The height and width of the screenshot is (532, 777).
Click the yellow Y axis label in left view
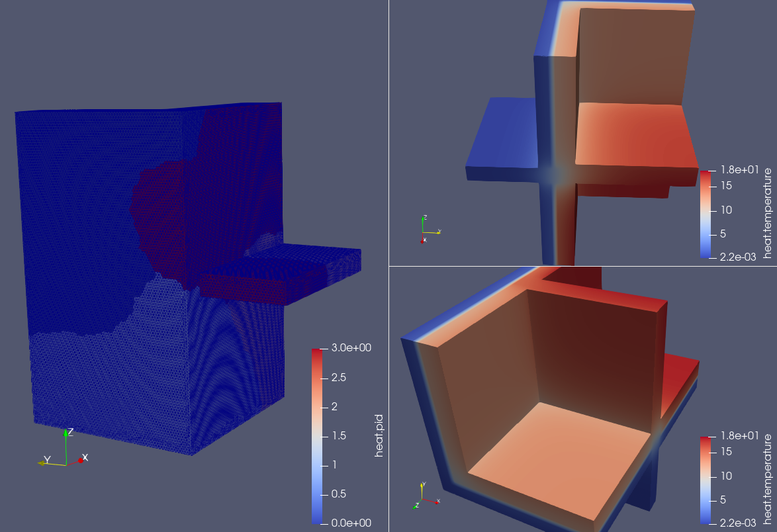coord(47,459)
